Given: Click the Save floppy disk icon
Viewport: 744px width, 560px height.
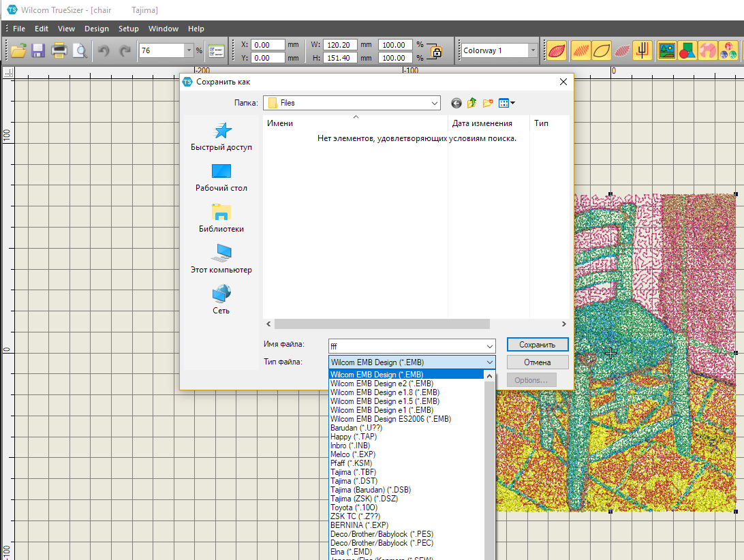Looking at the screenshot, I should pyautogui.click(x=38, y=50).
